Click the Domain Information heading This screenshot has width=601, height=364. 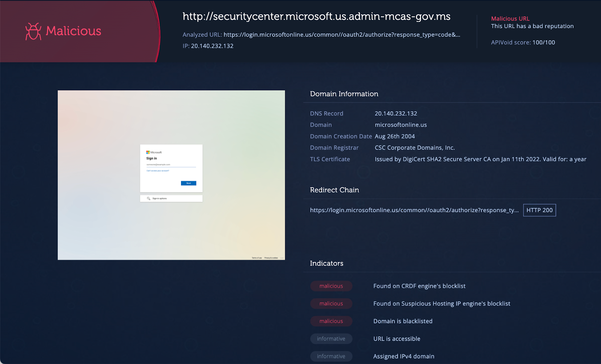pos(344,94)
